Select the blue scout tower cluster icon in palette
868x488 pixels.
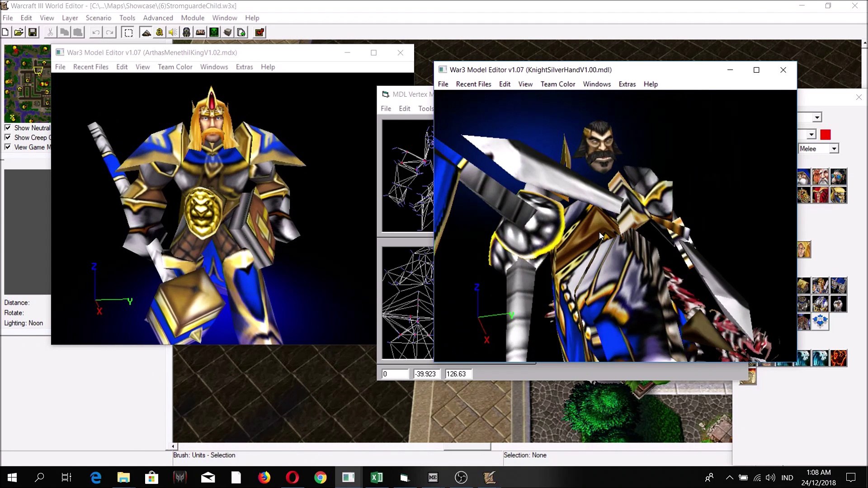tap(821, 322)
